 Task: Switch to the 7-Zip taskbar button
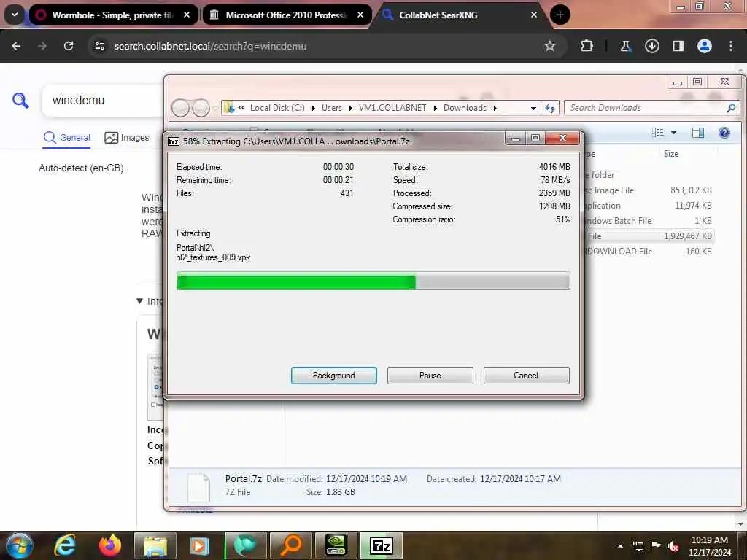(381, 545)
